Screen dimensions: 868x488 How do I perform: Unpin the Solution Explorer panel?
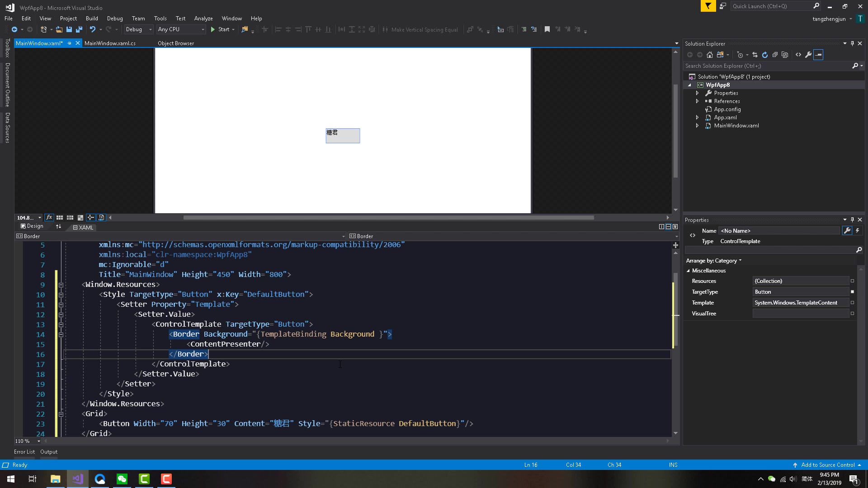click(852, 43)
